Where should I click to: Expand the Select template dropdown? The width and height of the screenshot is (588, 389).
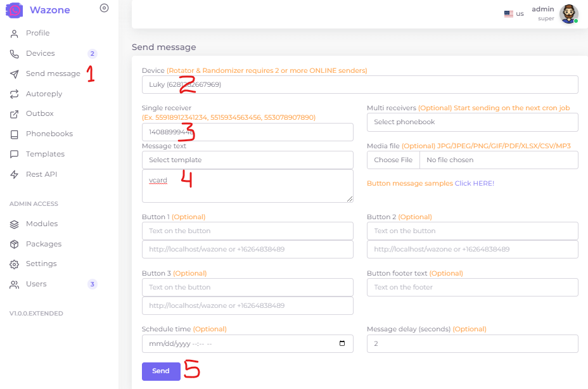click(x=247, y=160)
